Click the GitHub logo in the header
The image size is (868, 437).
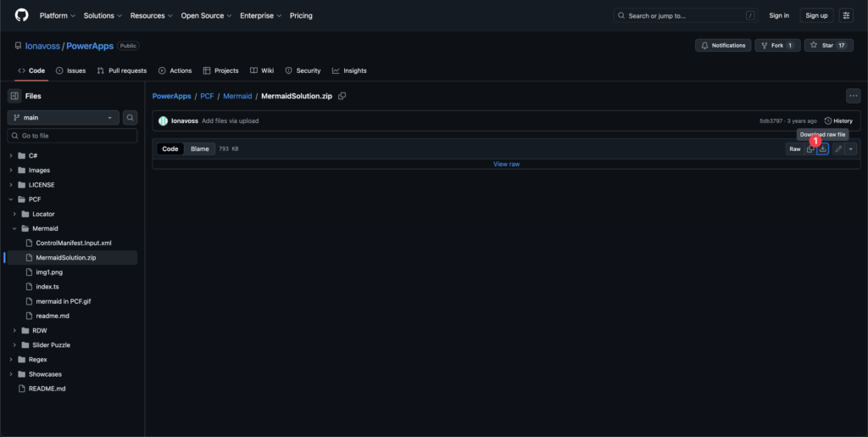[21, 15]
